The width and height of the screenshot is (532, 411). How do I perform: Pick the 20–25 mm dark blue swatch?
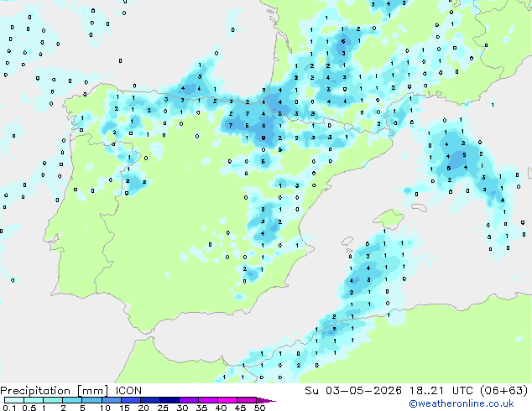(149, 400)
